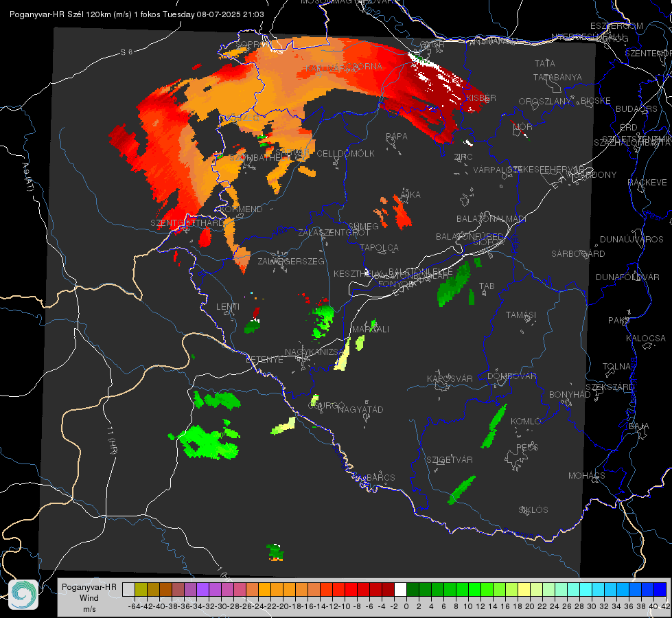The height and width of the screenshot is (618, 672).
Task: Click the TATABANYA city label
Action: click(557, 77)
